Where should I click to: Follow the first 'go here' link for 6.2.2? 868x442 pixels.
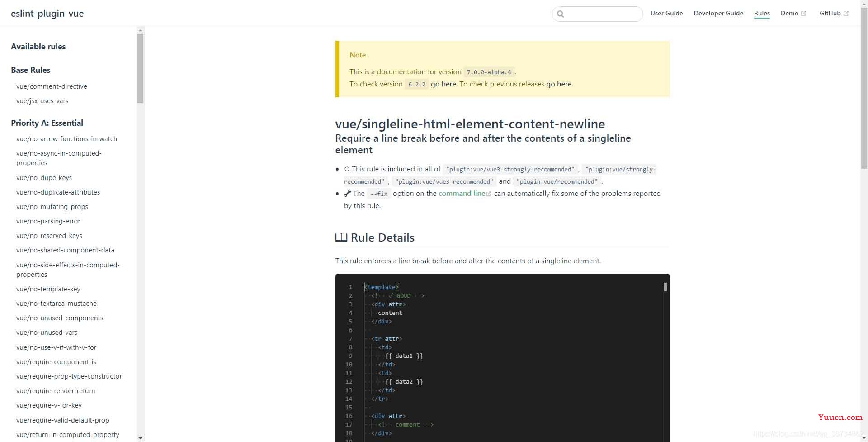[443, 84]
